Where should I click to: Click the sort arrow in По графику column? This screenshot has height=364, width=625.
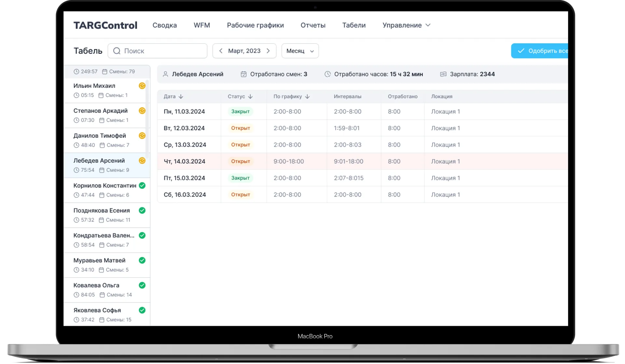[x=307, y=97]
